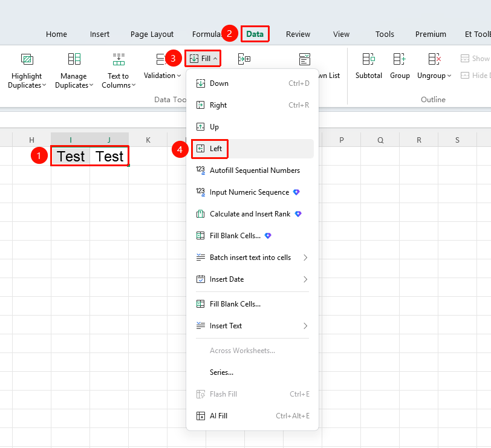Viewport: 491px width, 448px height.
Task: Open the Insert Text submenu arrow
Action: click(x=305, y=326)
